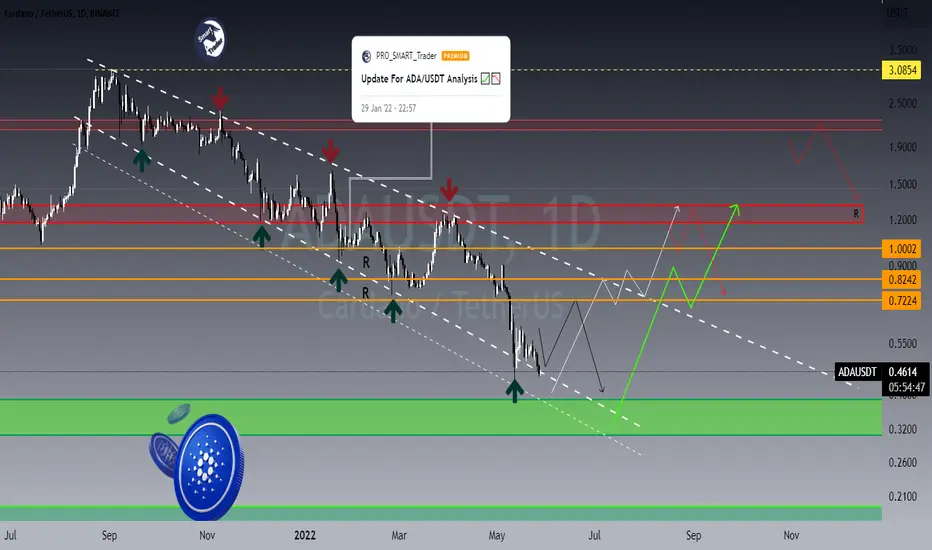Select the orange 0.8242 price label
The height and width of the screenshot is (550, 932).
pyautogui.click(x=902, y=279)
